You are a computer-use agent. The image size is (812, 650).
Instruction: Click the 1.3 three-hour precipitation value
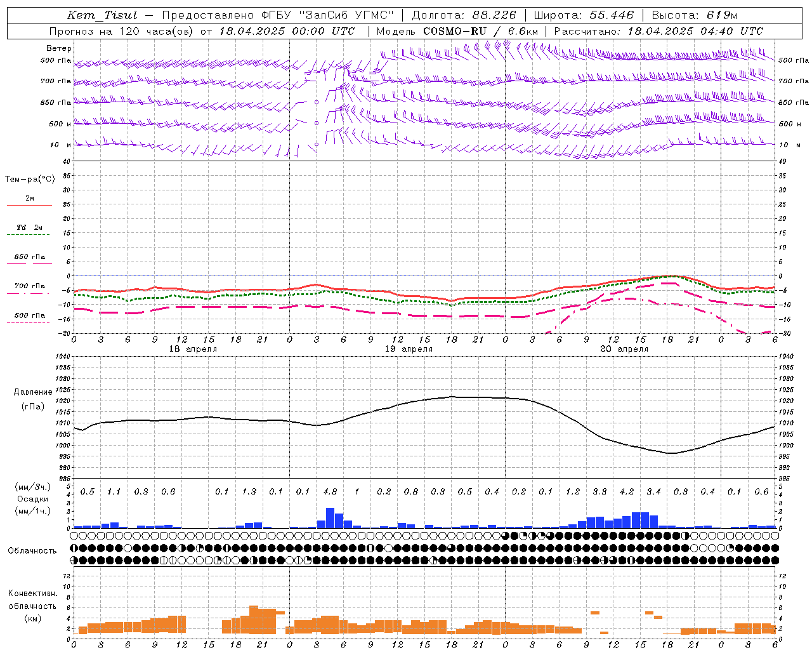click(x=249, y=492)
